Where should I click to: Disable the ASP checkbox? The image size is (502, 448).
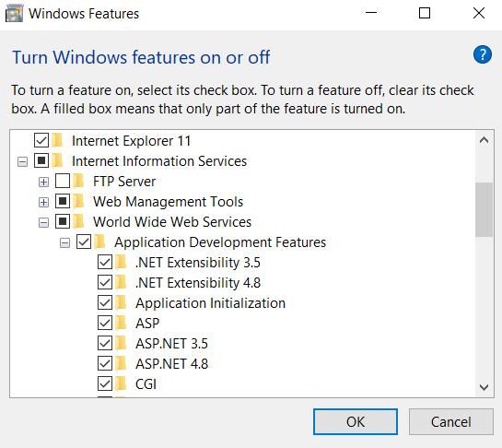coord(105,323)
